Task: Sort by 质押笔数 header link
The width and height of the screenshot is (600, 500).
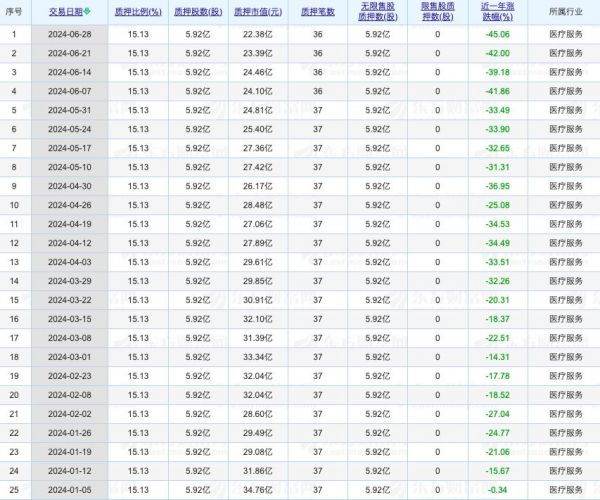Action: (318, 12)
